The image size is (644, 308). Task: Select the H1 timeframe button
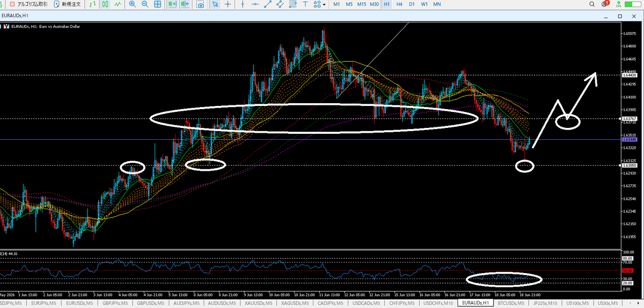pyautogui.click(x=386, y=4)
